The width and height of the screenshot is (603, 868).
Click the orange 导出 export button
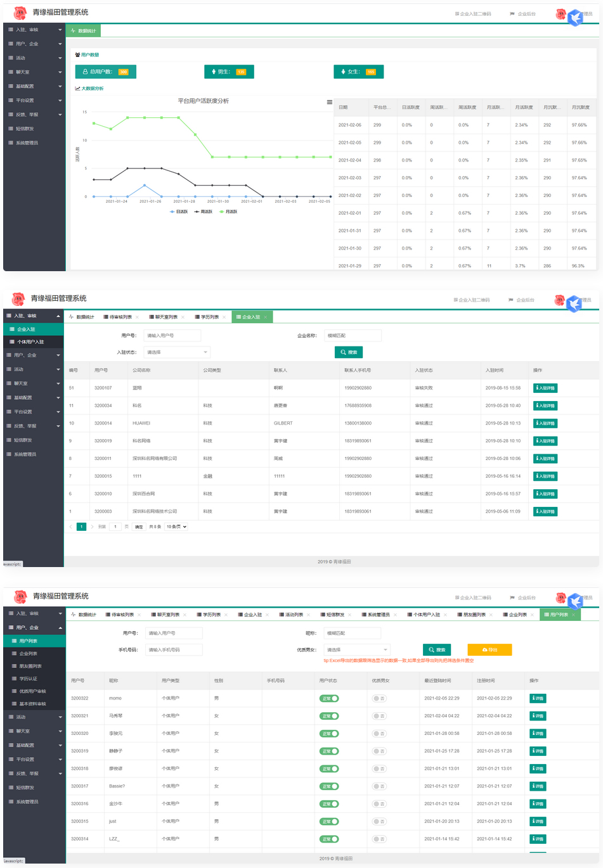490,649
